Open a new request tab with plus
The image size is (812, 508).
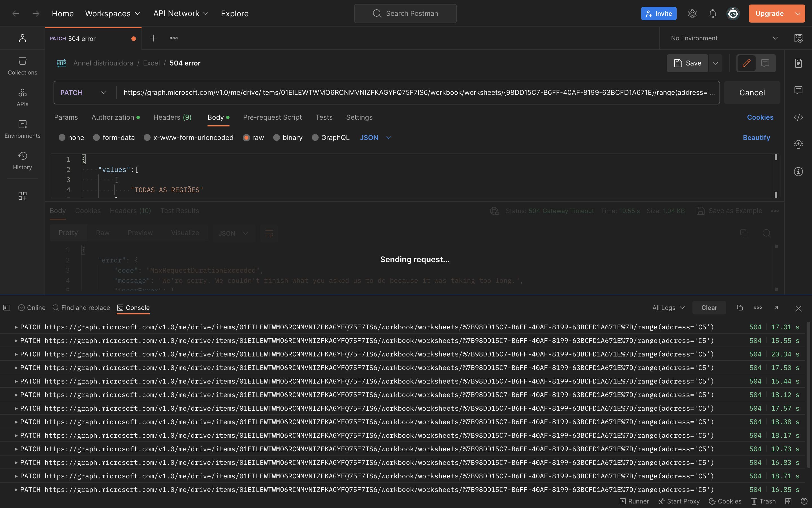tap(153, 38)
